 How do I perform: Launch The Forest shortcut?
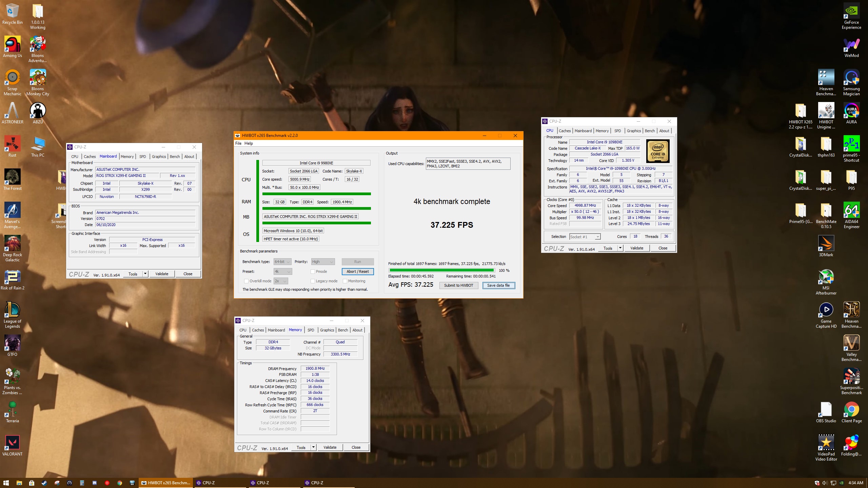(x=12, y=180)
